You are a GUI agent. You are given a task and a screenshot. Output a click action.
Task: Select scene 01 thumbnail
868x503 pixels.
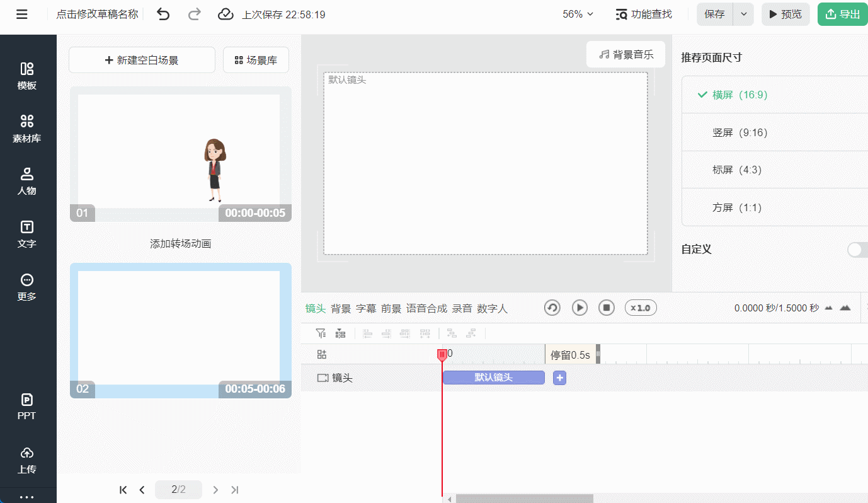(180, 154)
